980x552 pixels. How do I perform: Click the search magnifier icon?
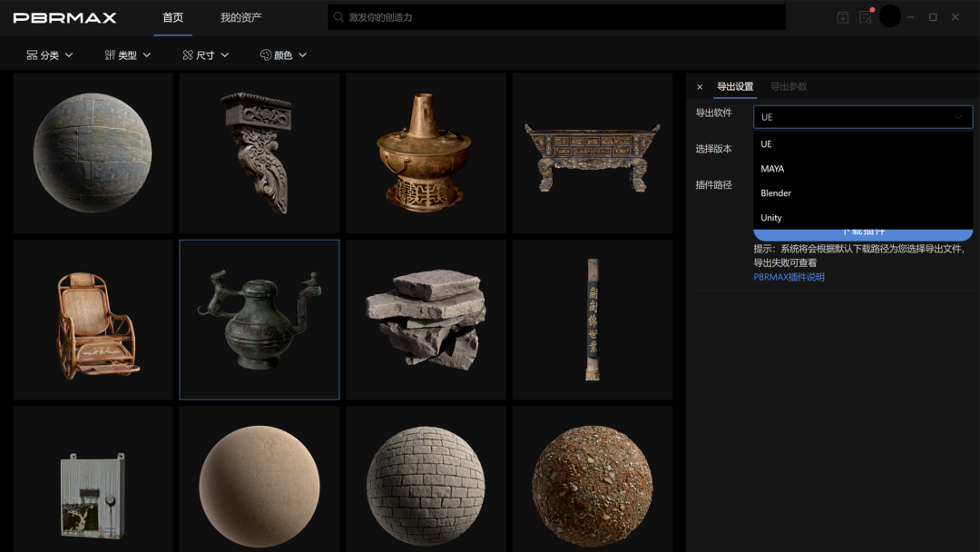[x=338, y=17]
